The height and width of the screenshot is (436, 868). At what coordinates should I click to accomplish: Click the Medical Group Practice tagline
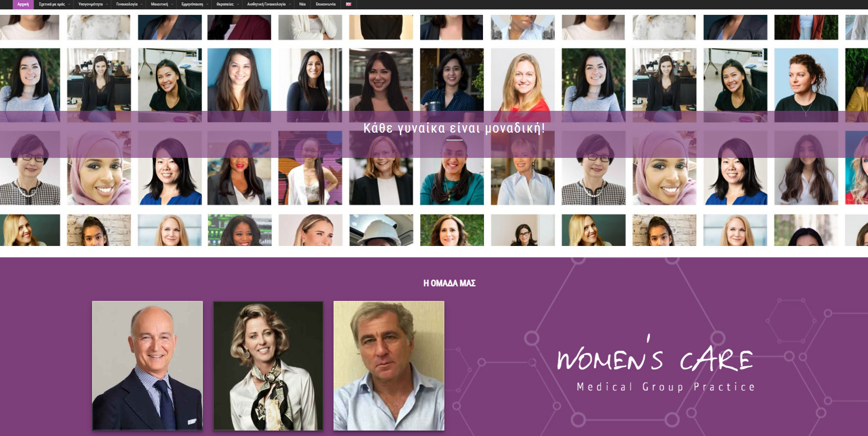(666, 387)
